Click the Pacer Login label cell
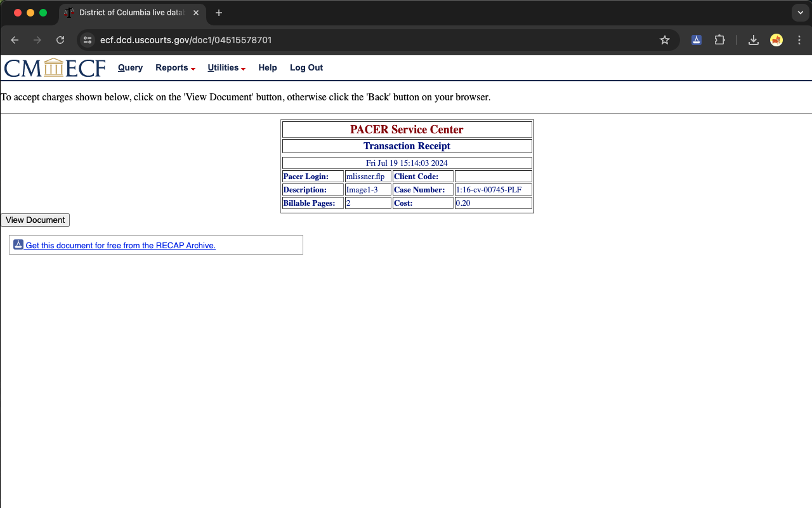 click(313, 177)
